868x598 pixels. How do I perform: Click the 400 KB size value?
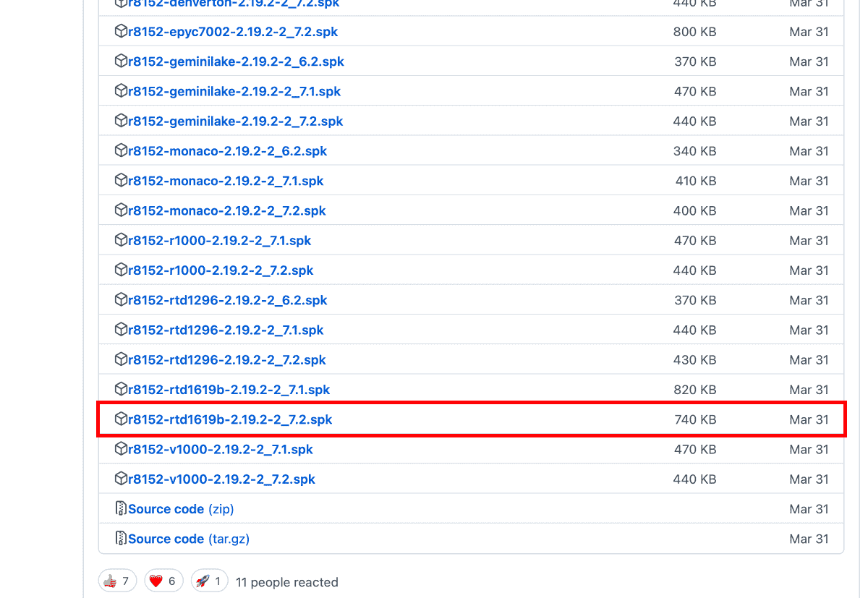(695, 210)
